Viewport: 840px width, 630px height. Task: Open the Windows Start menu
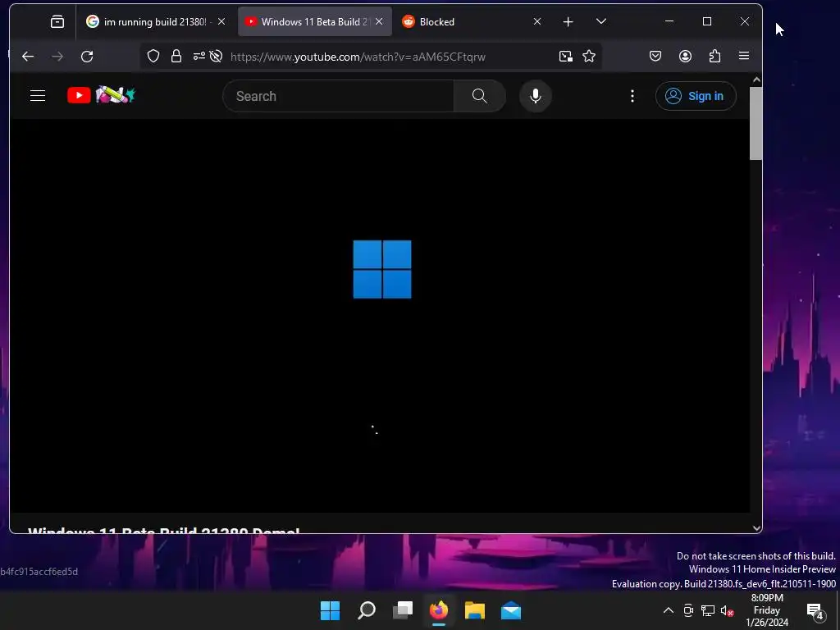[x=330, y=610]
